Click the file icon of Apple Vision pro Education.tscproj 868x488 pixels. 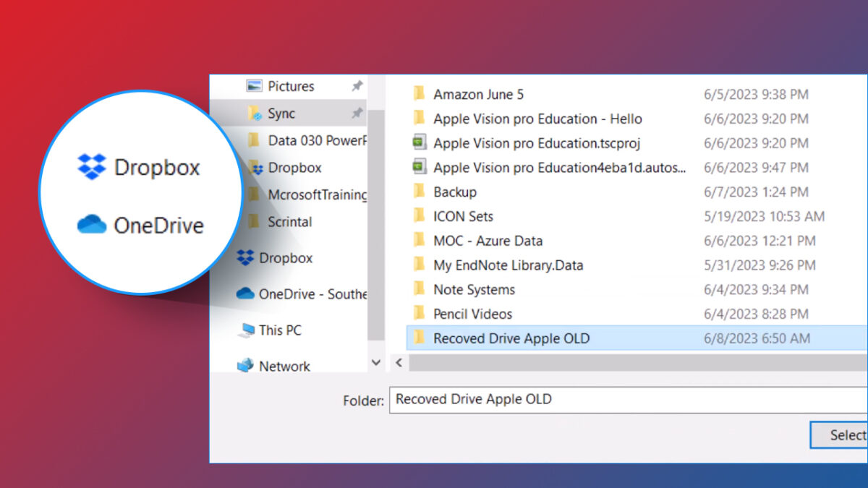[418, 143]
